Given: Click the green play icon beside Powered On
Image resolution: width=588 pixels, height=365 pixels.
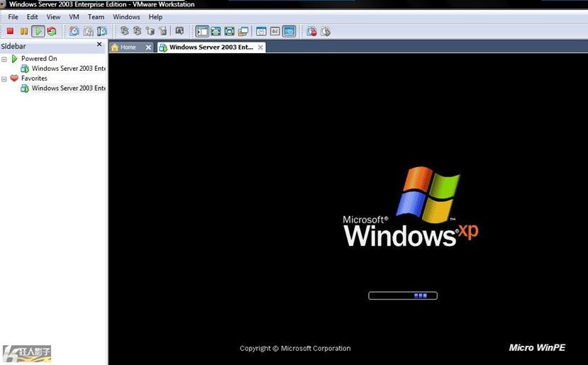Looking at the screenshot, I should pos(14,58).
